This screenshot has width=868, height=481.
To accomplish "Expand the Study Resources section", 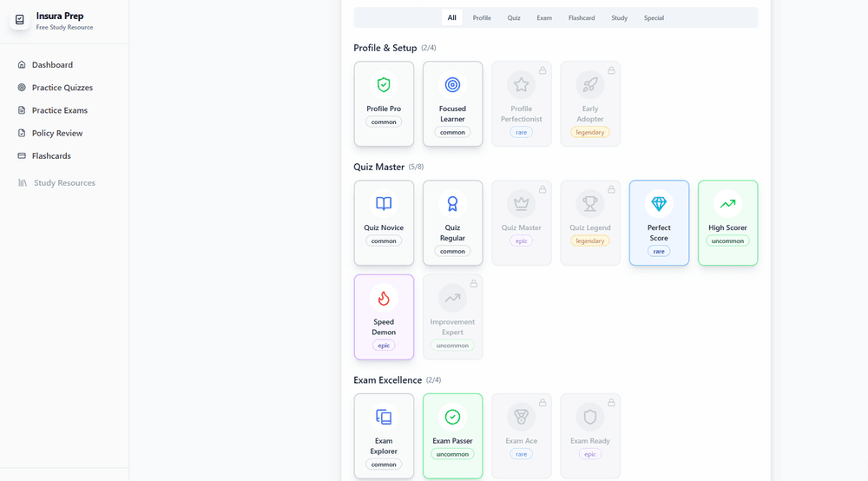I will pos(64,183).
